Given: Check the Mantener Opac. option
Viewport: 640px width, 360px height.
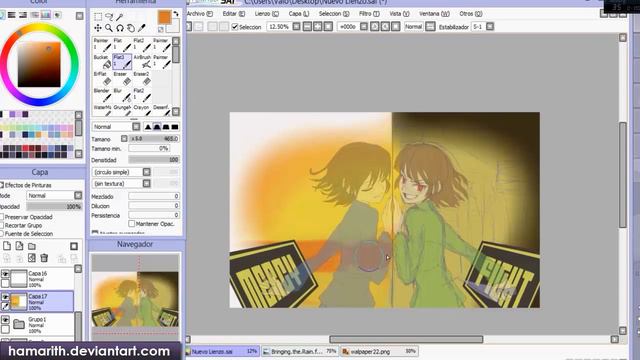Looking at the screenshot, I should [131, 224].
